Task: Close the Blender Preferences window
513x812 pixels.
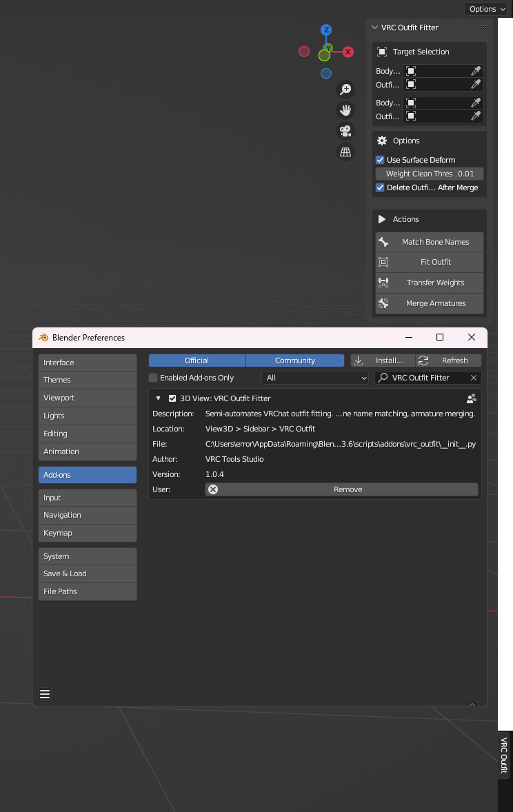Action: (472, 337)
